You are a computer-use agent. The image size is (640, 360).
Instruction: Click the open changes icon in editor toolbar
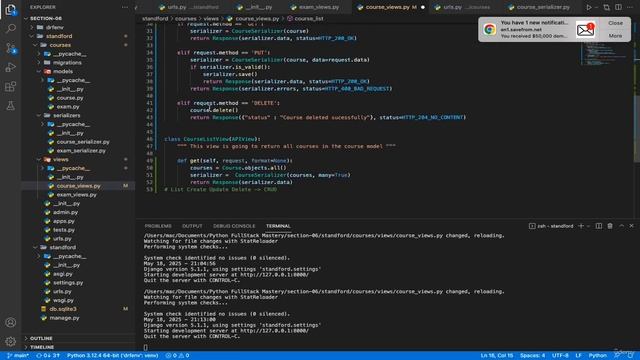[607, 7]
